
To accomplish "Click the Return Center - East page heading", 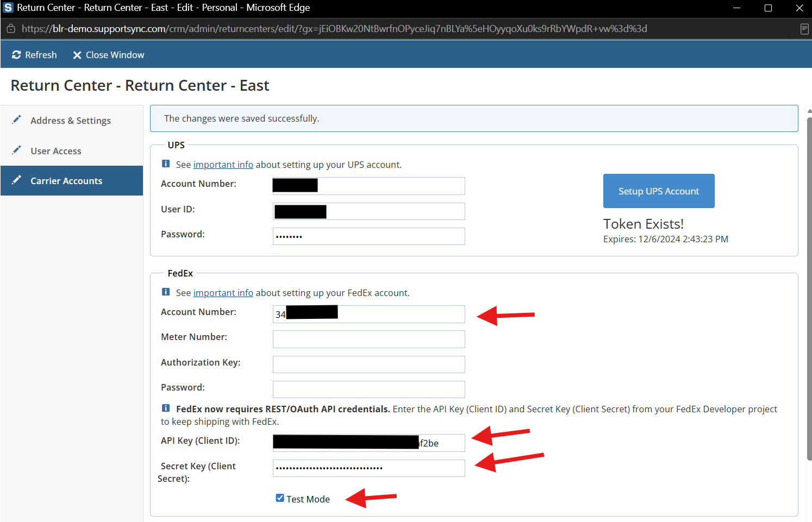I will click(140, 85).
